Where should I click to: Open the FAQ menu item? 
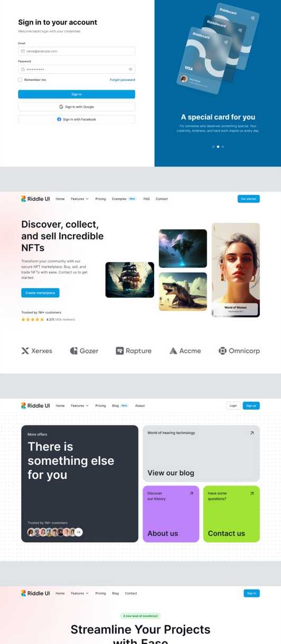click(146, 199)
